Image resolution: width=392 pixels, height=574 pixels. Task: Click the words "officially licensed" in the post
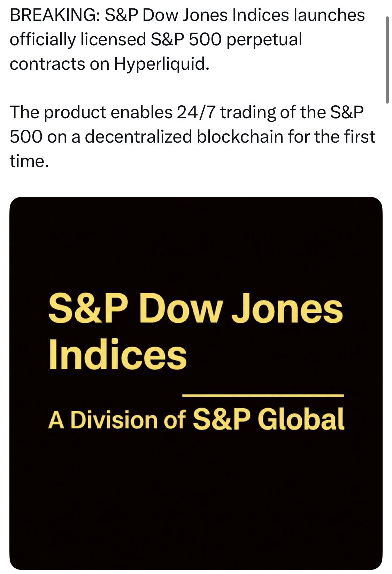click(x=78, y=40)
